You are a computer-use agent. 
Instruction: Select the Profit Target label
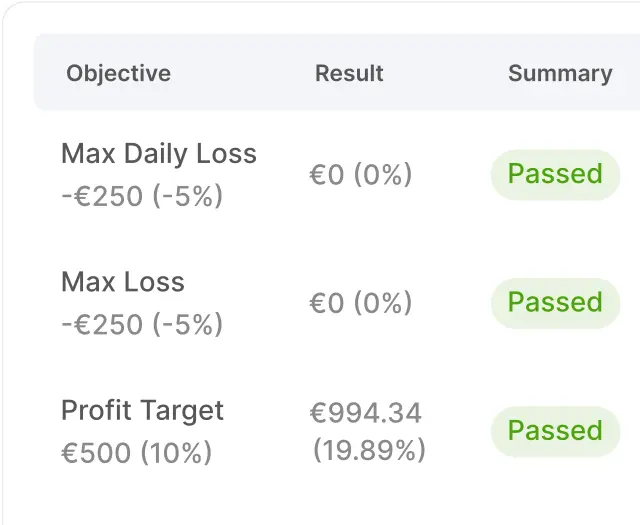point(142,411)
